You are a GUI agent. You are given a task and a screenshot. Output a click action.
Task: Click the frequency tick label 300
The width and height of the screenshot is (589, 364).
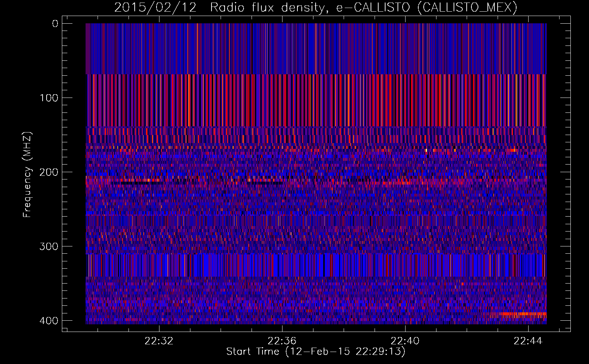[49, 246]
